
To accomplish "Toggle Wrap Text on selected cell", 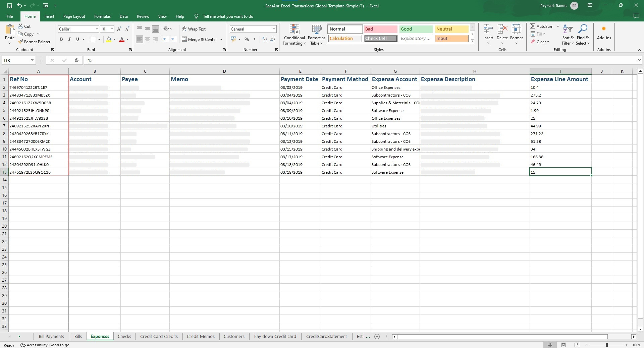I will click(x=194, y=29).
